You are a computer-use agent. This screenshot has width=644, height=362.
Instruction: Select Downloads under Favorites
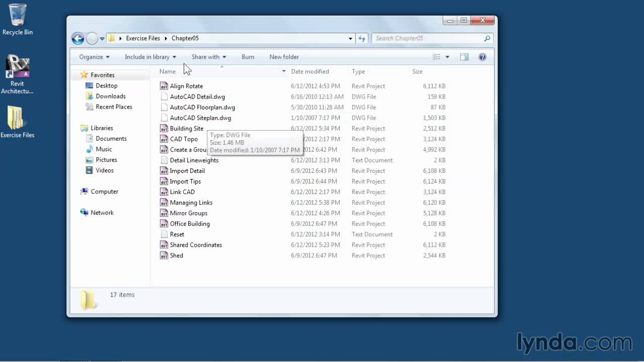tap(111, 96)
